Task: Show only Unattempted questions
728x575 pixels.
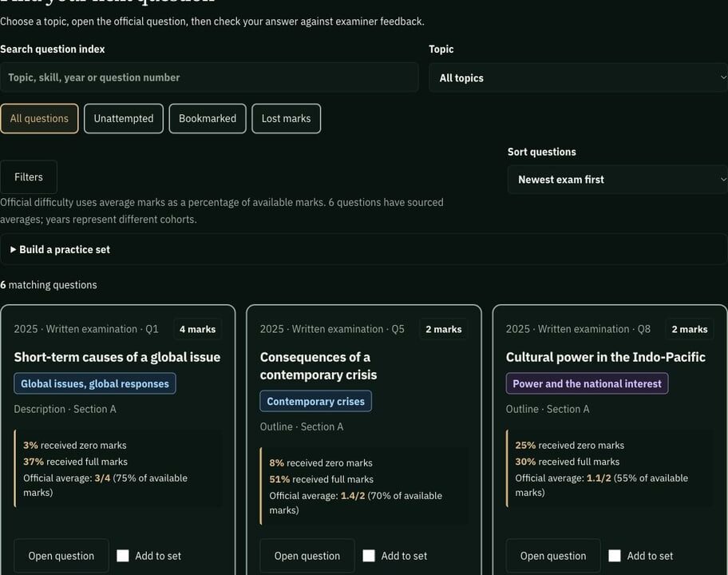Action: [124, 118]
